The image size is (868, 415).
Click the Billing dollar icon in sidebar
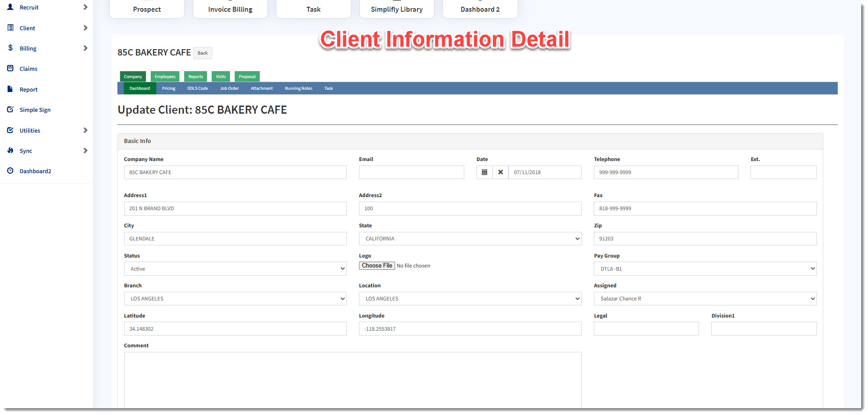pyautogui.click(x=10, y=48)
